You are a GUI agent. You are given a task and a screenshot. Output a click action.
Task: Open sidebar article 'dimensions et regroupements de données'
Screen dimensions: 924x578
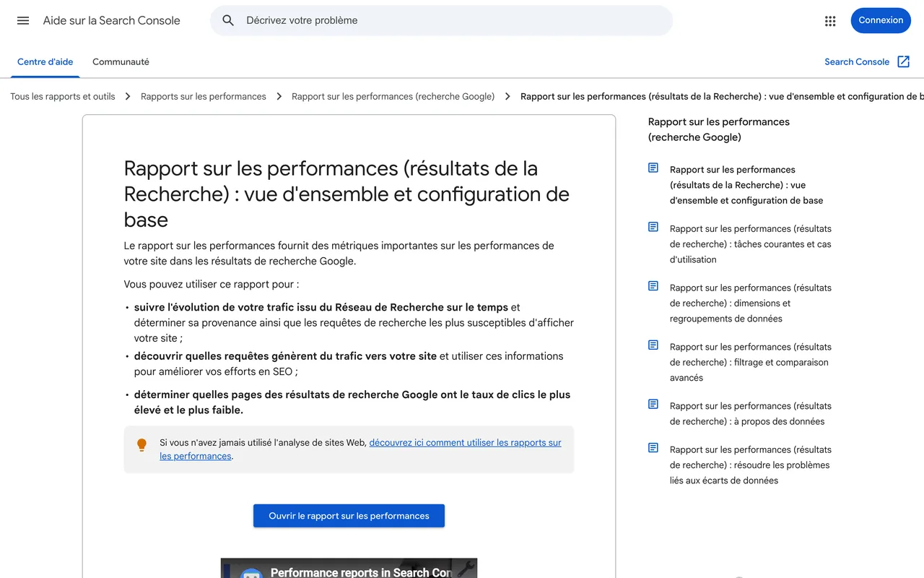[751, 303]
